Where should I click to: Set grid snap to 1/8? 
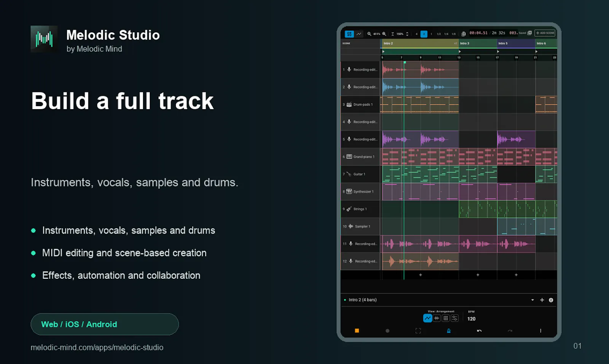(x=454, y=34)
